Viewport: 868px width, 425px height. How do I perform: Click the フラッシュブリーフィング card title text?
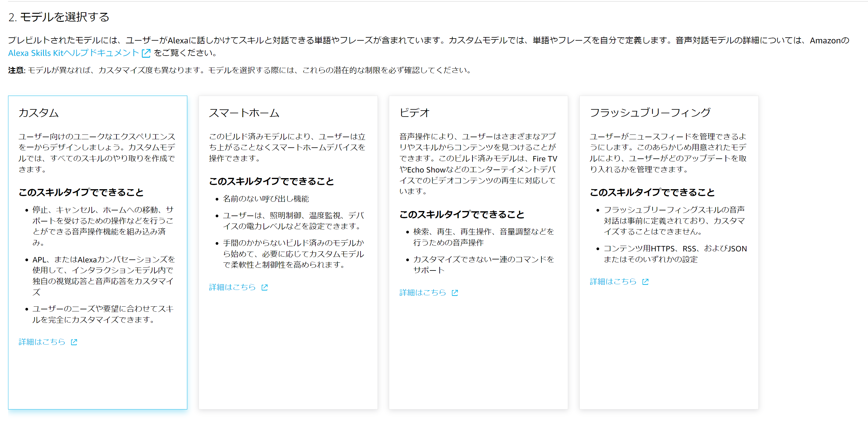[651, 113]
